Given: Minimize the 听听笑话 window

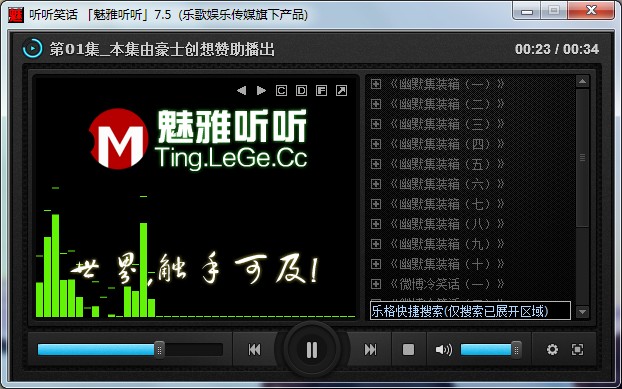Looking at the screenshot, I should click(527, 11).
